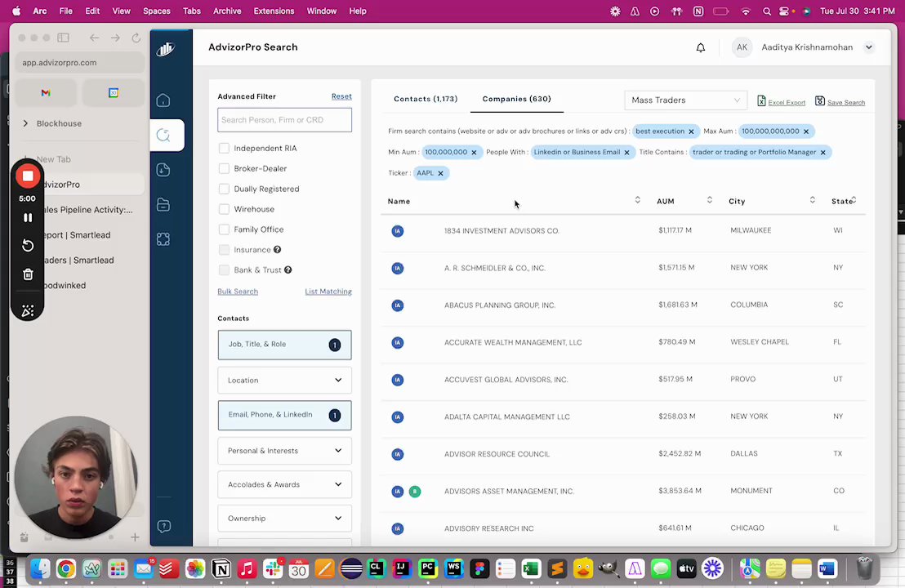Screen dimensions: 905x588
Task: Remove the Max Aum 100,000,000,000 filter chip
Action: tap(806, 131)
